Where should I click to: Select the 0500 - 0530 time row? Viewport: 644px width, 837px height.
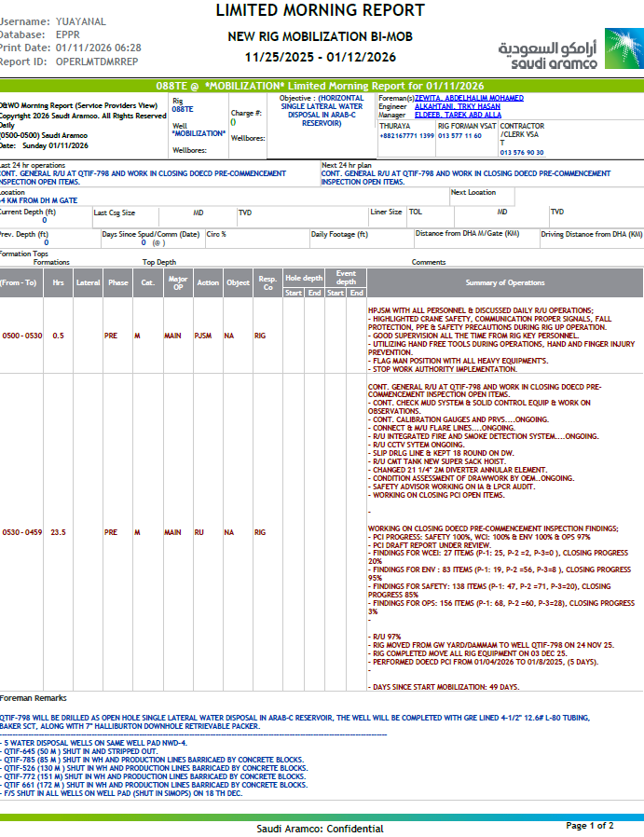tap(20, 335)
